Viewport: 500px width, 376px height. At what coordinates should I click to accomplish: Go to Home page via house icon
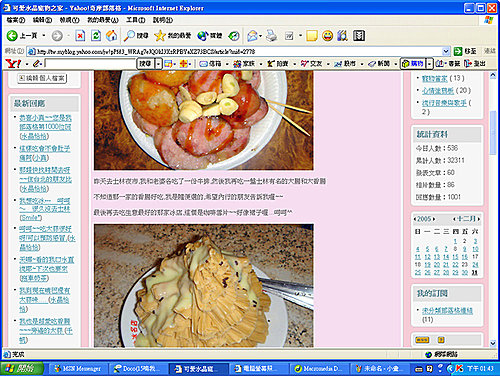[x=112, y=36]
